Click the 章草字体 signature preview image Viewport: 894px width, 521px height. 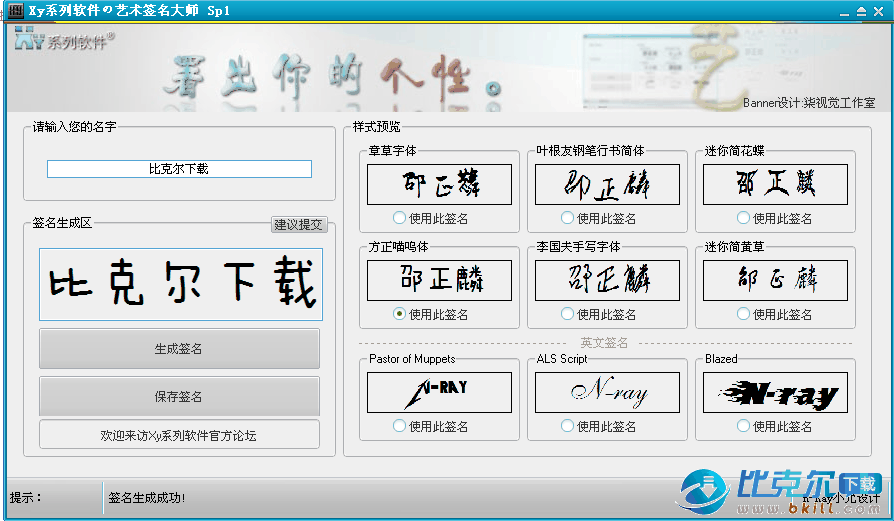pos(439,185)
